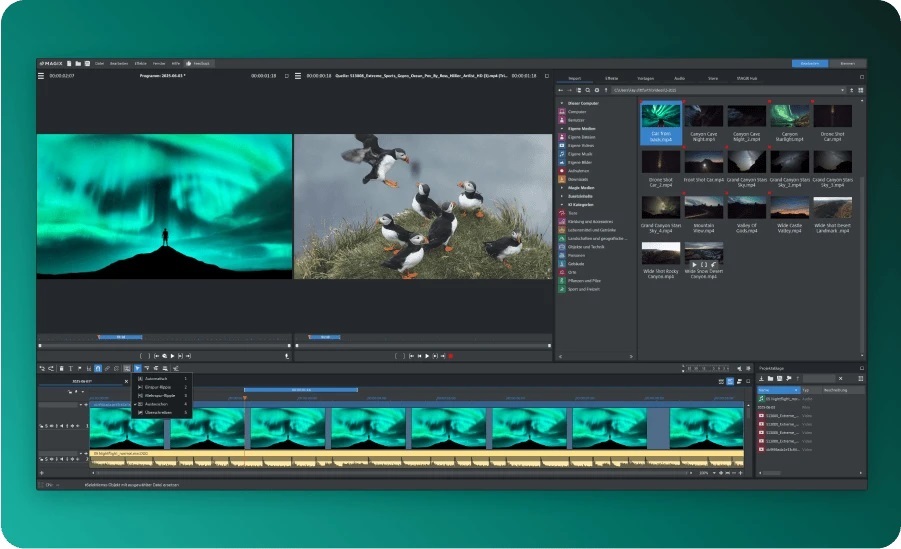
Task: Click the record button in source monitor
Action: (450, 356)
